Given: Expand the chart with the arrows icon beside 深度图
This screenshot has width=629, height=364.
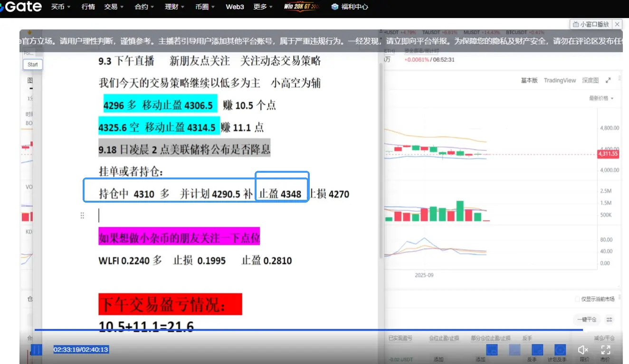Looking at the screenshot, I should click(608, 81).
